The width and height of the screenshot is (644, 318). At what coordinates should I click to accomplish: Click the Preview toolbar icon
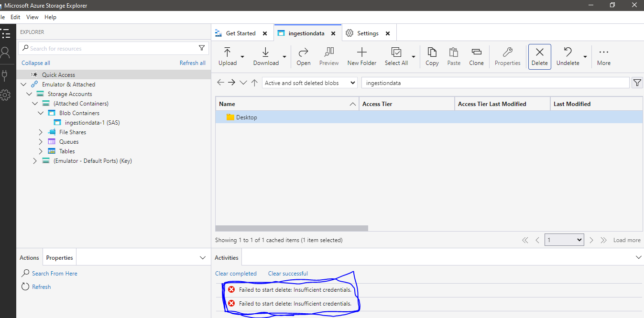[x=329, y=56]
